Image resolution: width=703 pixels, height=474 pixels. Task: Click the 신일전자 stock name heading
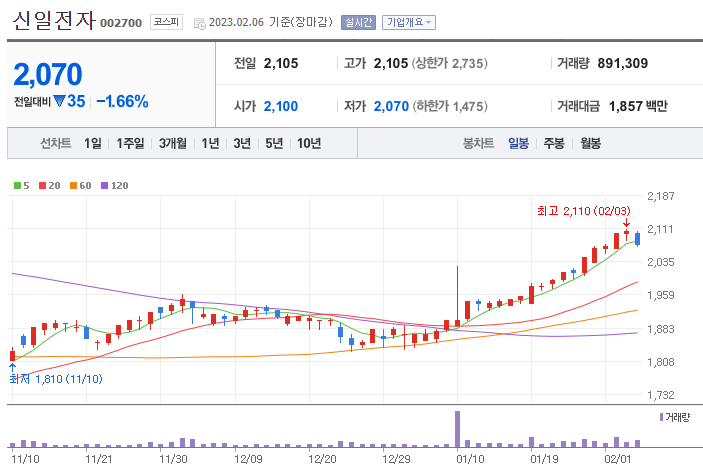(x=54, y=21)
